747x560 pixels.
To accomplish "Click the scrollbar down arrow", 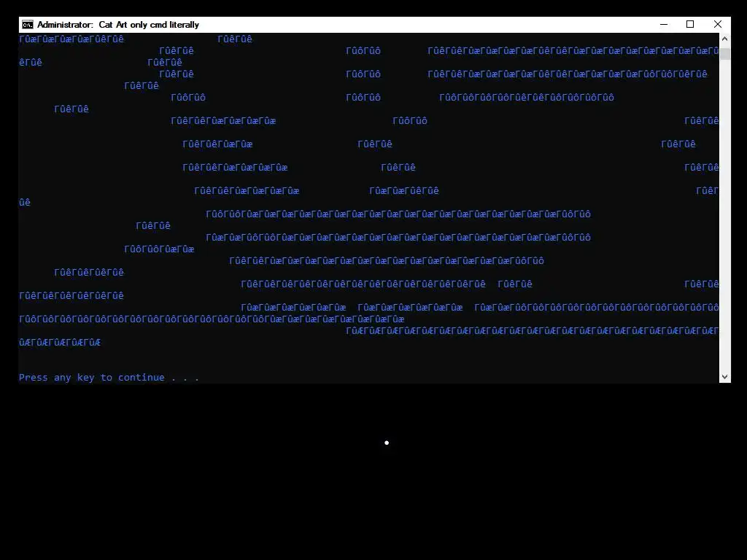I will [724, 377].
